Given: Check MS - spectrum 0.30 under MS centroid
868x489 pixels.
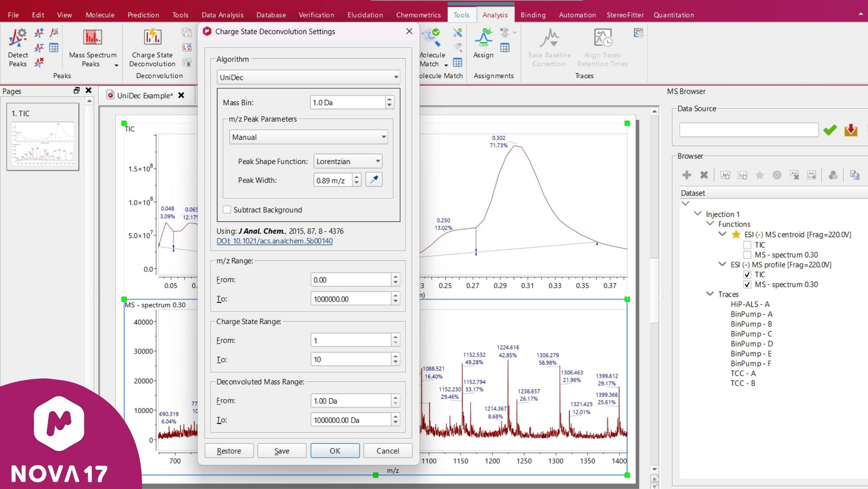Looking at the screenshot, I should [747, 255].
